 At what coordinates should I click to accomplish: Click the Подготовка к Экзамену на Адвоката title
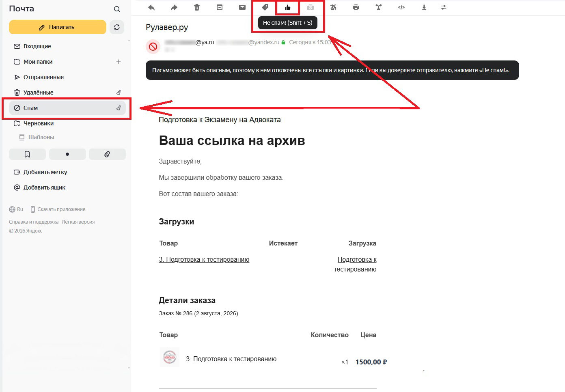(220, 120)
